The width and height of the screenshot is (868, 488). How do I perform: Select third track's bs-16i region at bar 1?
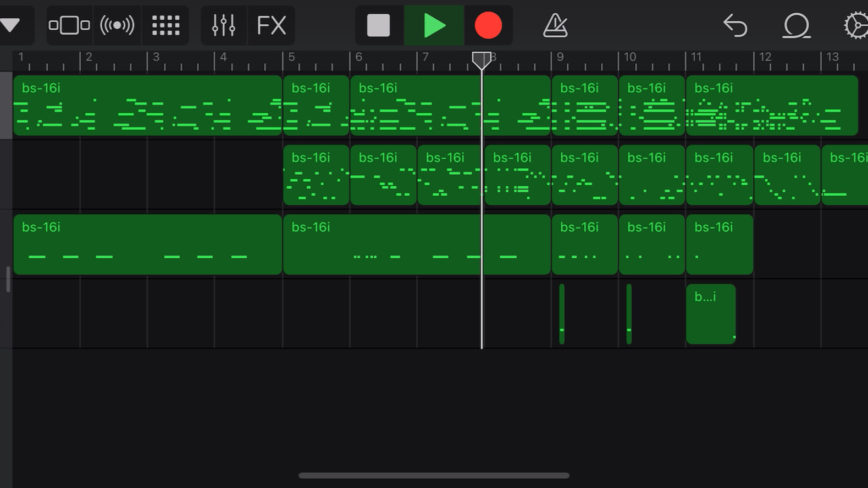pyautogui.click(x=147, y=245)
